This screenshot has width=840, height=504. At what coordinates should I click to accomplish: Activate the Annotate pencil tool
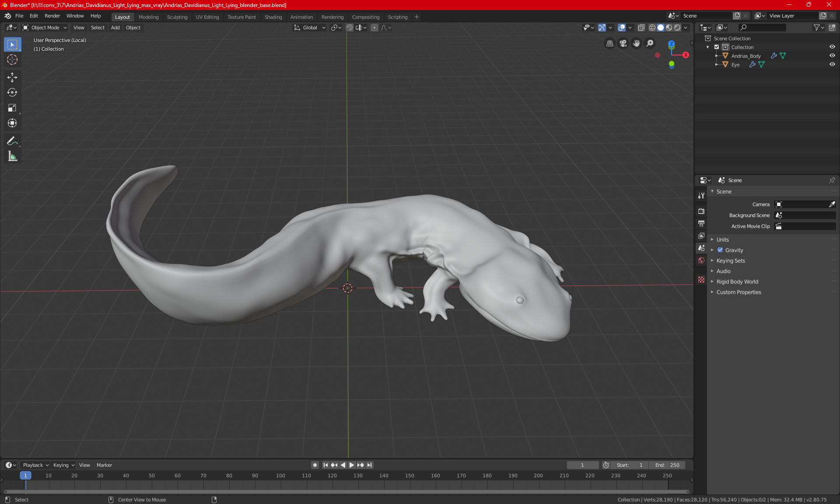coord(12,141)
